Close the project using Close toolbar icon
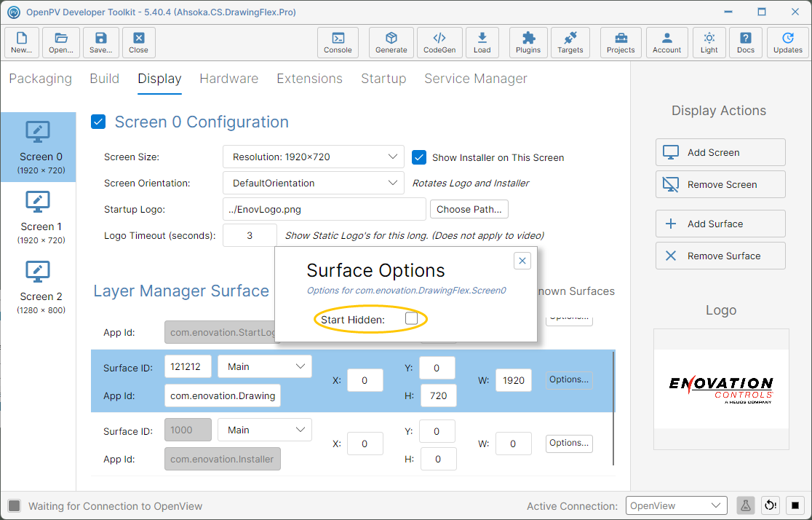 pyautogui.click(x=138, y=42)
